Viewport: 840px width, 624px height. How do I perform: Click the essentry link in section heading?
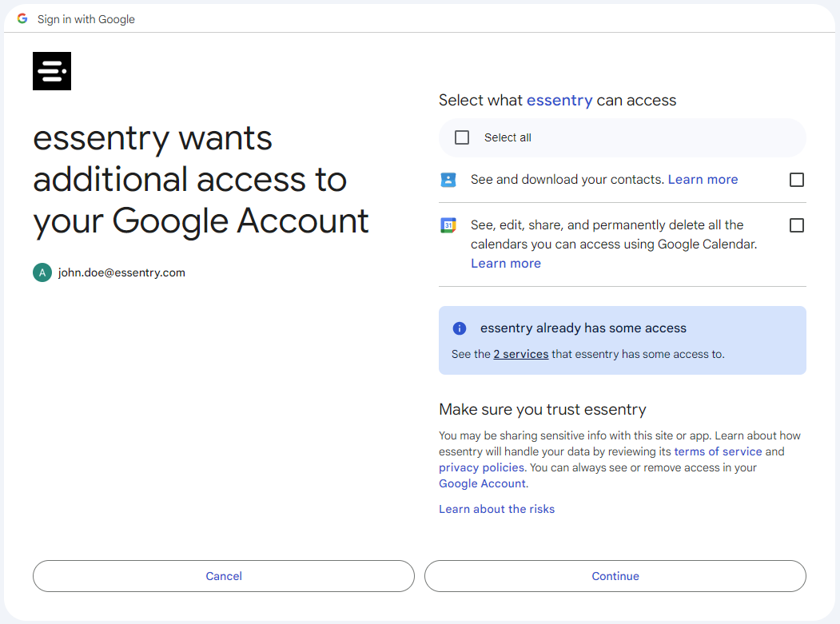tap(559, 100)
